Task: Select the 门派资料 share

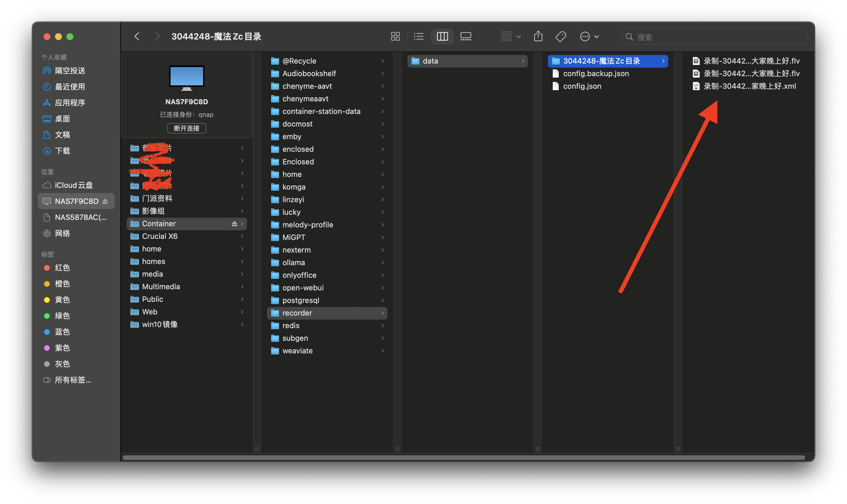Action: click(x=187, y=198)
